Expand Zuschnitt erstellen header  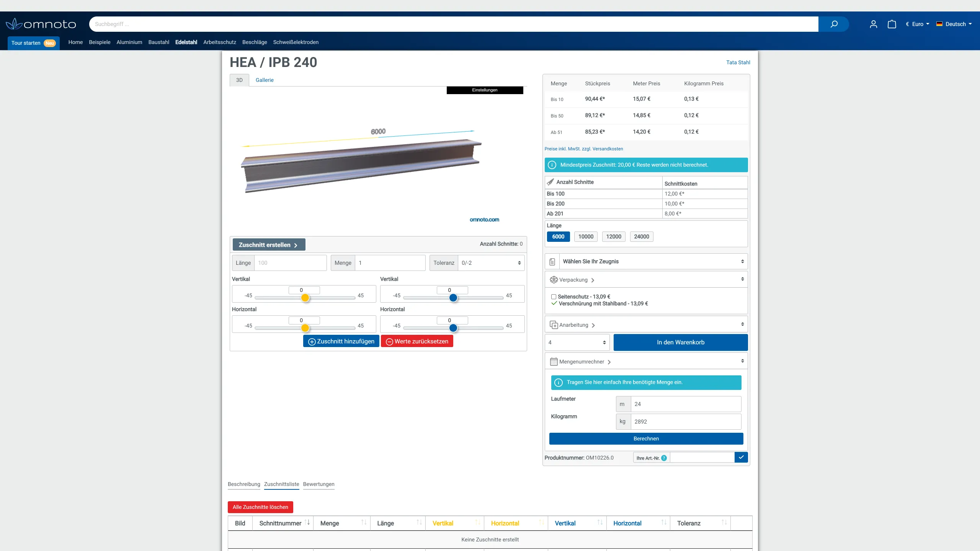coord(269,245)
